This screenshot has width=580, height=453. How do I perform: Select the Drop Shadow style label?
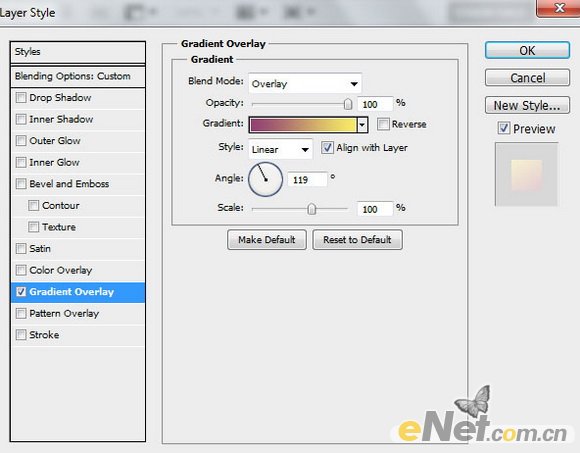pos(60,98)
